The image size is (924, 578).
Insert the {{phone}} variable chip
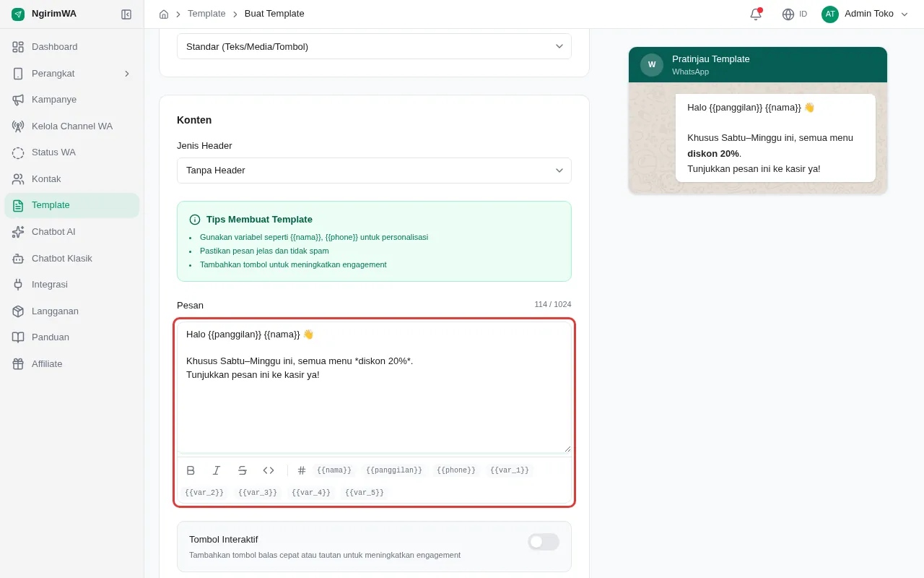click(456, 470)
